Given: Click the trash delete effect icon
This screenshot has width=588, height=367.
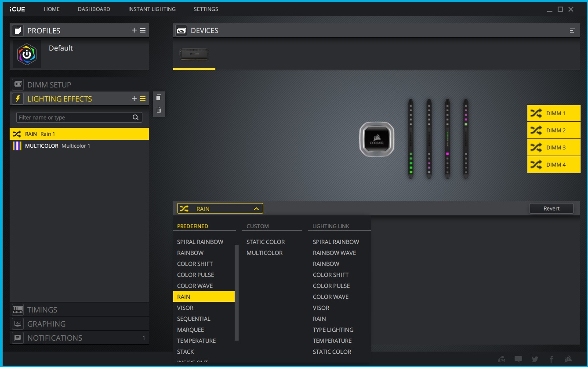Looking at the screenshot, I should point(159,110).
